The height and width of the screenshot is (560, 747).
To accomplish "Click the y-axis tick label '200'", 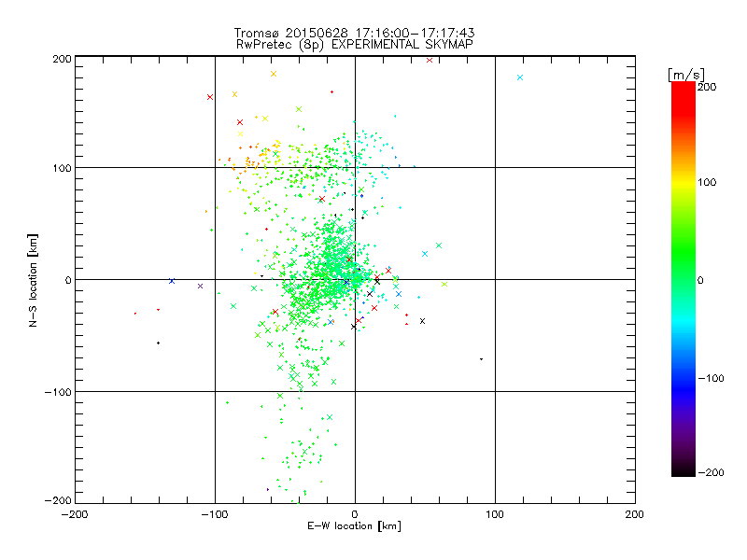I will [x=62, y=59].
